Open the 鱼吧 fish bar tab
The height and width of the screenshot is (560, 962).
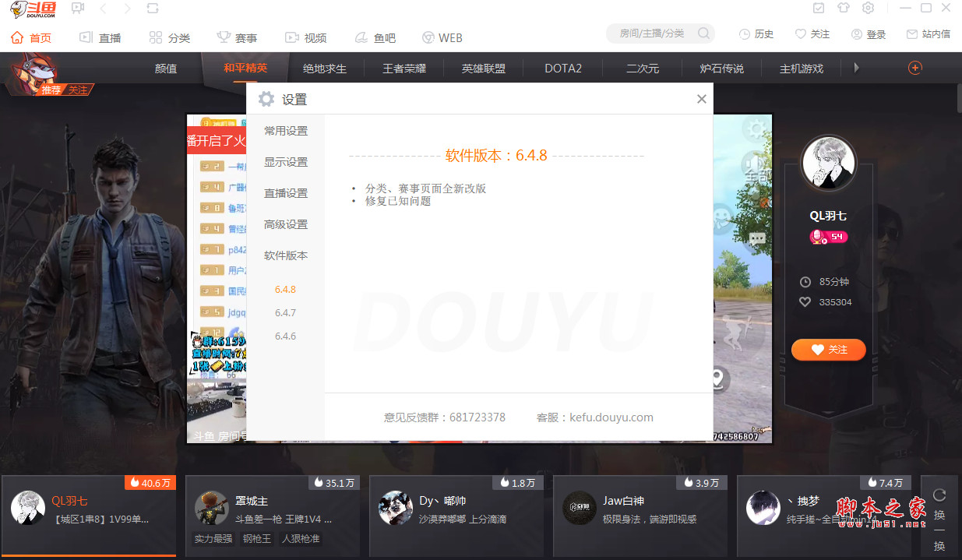pyautogui.click(x=375, y=37)
